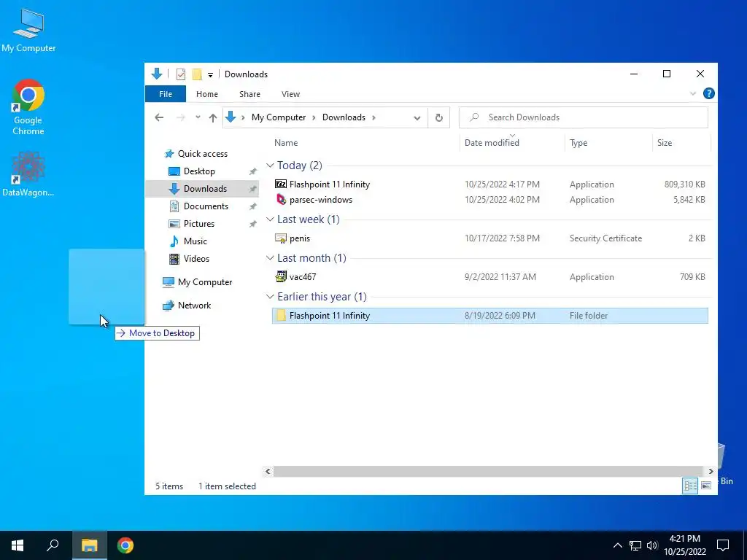Select Downloads in the navigation pane

click(x=203, y=189)
